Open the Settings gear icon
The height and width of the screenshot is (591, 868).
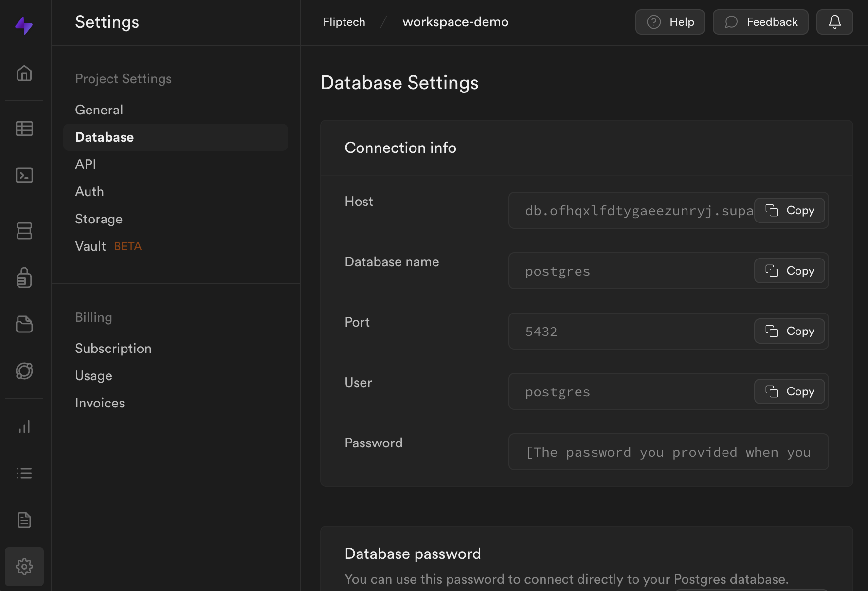24,567
